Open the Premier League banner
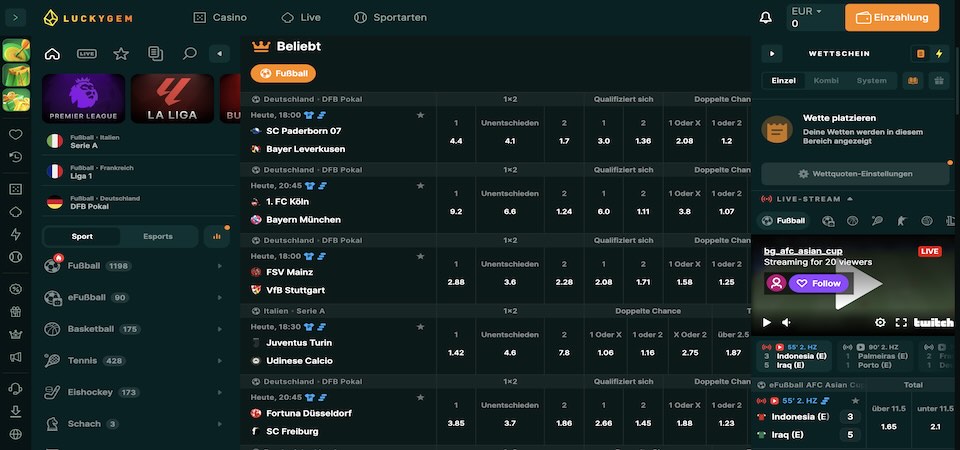The image size is (960, 450). click(83, 99)
